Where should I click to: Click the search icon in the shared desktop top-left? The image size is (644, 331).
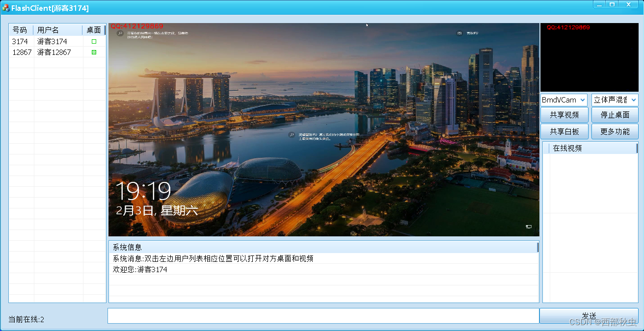tap(120, 33)
